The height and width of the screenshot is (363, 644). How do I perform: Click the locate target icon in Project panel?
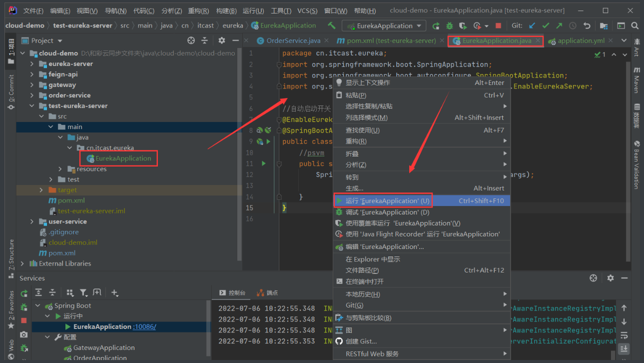191,40
